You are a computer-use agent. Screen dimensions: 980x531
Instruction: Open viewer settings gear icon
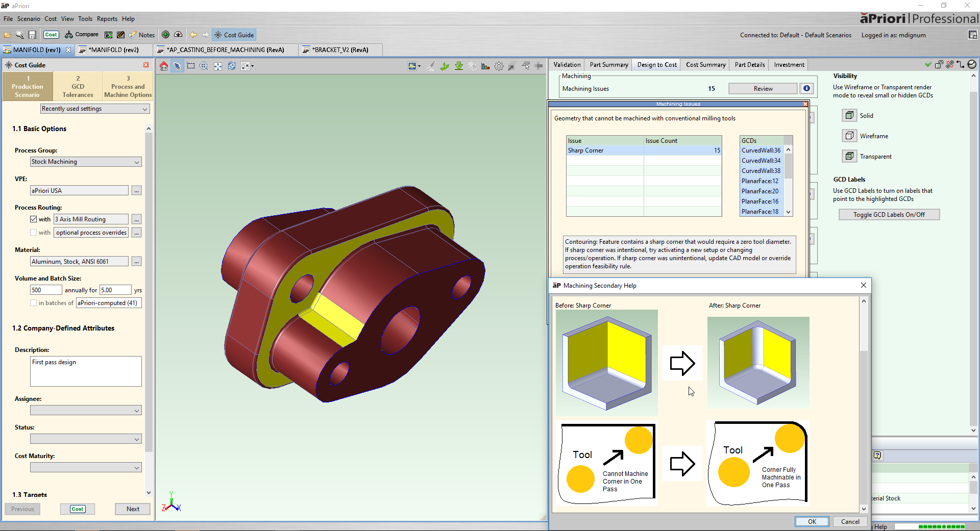pos(499,66)
